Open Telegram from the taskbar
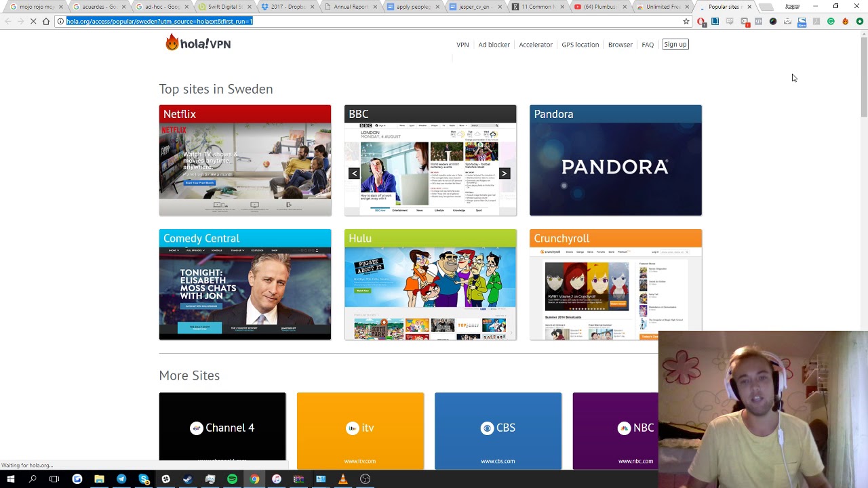 point(121,479)
